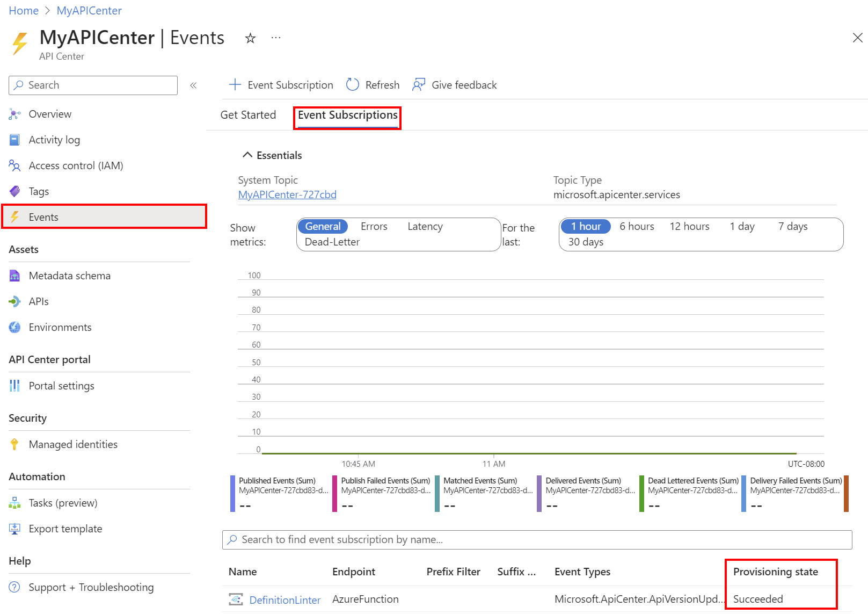Open the Event Subscriptions tab
The width and height of the screenshot is (868, 614).
point(347,114)
